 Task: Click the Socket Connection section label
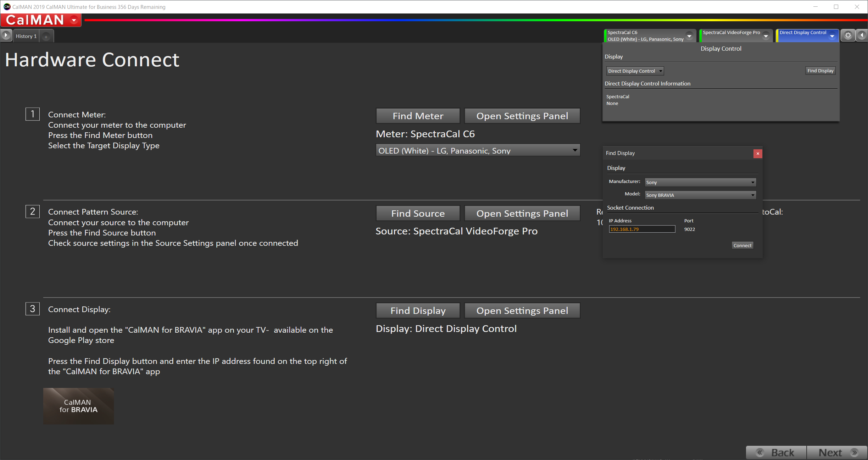click(x=630, y=208)
